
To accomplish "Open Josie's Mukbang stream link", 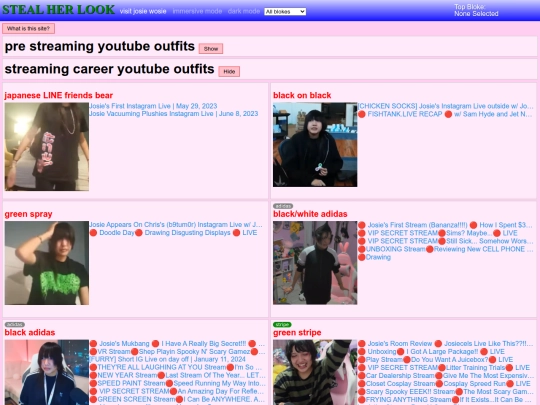I will [x=177, y=344].
